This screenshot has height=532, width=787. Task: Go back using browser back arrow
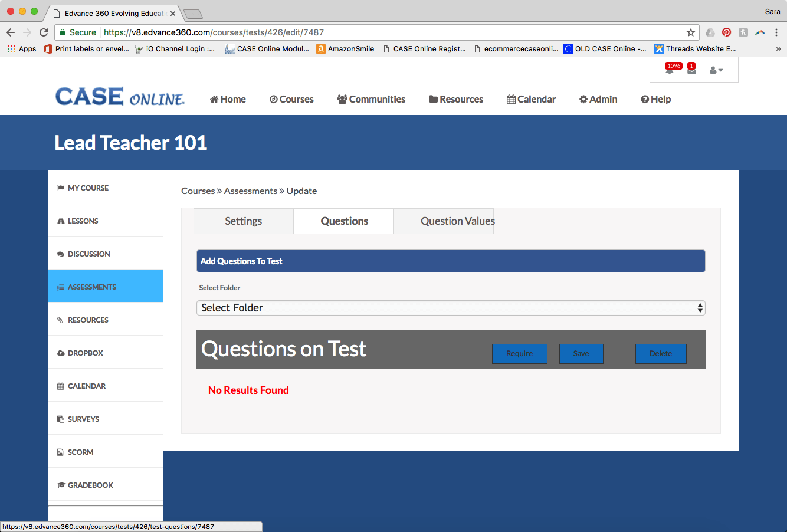tap(11, 32)
